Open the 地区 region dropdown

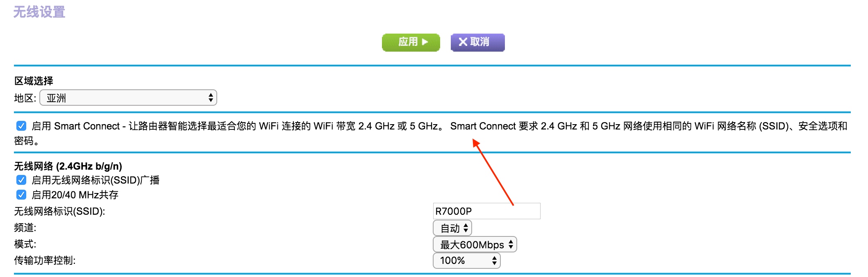(127, 98)
